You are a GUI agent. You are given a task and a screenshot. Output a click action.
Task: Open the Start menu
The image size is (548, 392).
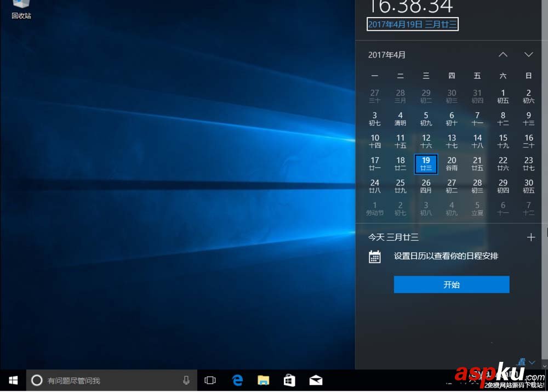13,380
